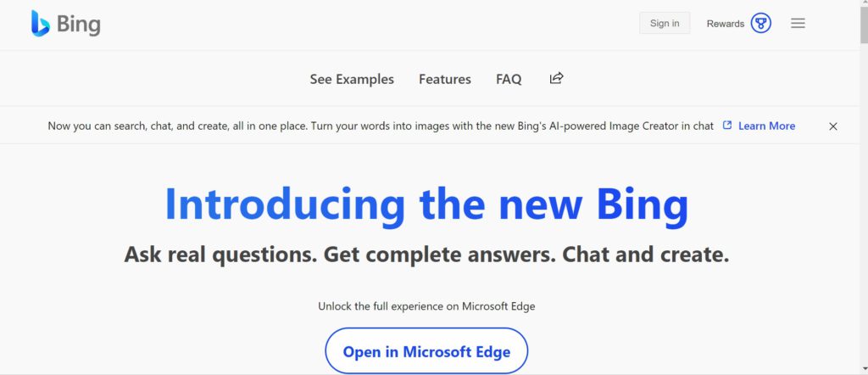Click the share arrow icon beside FAQ
This screenshot has height=375, width=868.
tap(556, 78)
